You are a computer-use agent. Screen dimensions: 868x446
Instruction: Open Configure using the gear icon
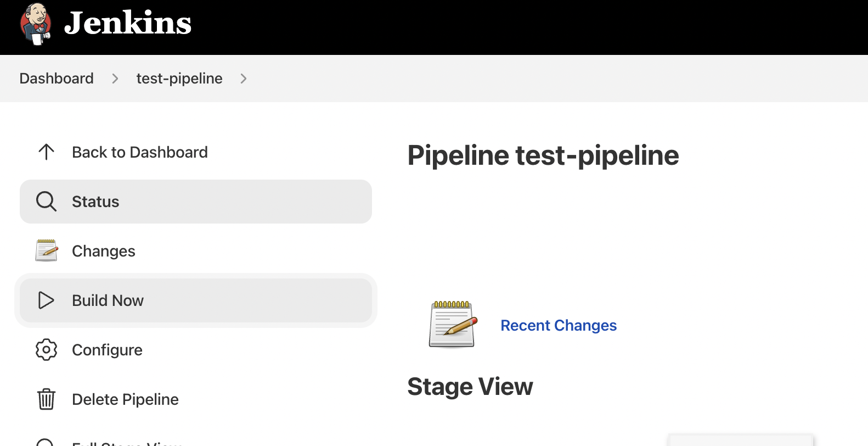(x=46, y=350)
